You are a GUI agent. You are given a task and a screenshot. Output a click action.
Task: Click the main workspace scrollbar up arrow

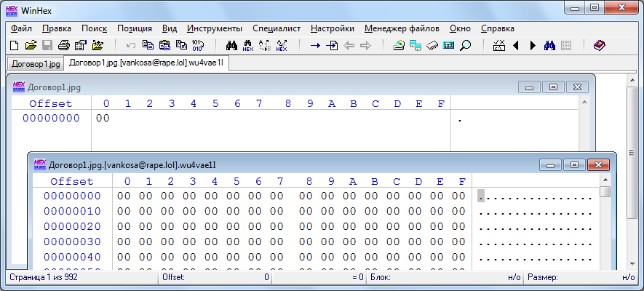[x=632, y=79]
